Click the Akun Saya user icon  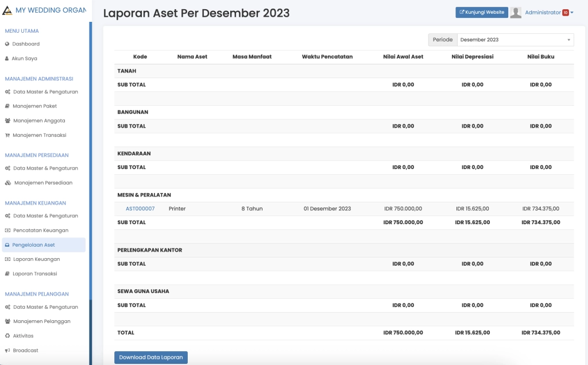point(6,59)
